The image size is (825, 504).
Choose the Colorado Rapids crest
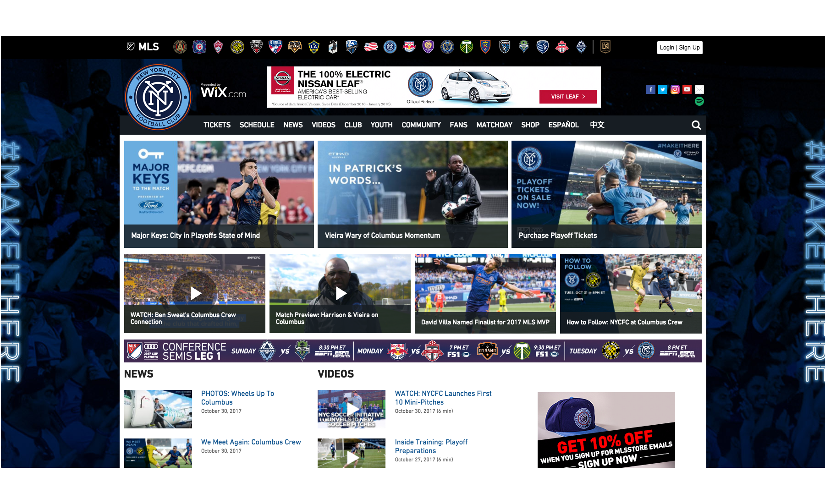pyautogui.click(x=218, y=47)
